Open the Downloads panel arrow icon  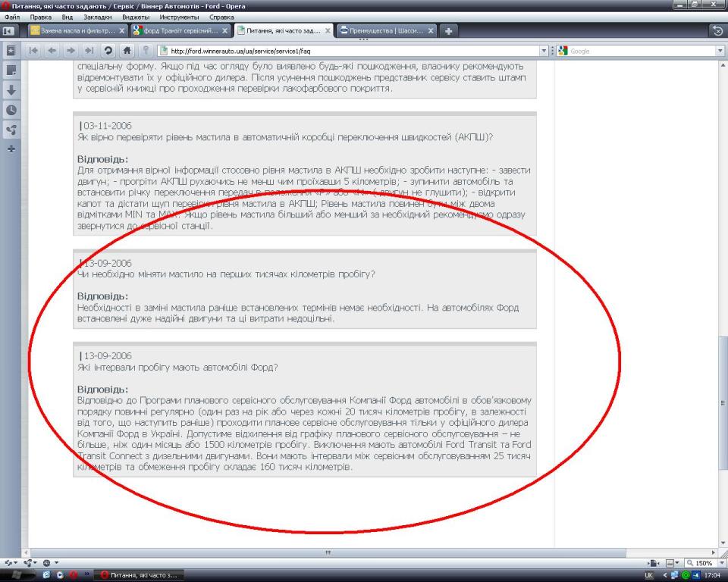pos(11,89)
